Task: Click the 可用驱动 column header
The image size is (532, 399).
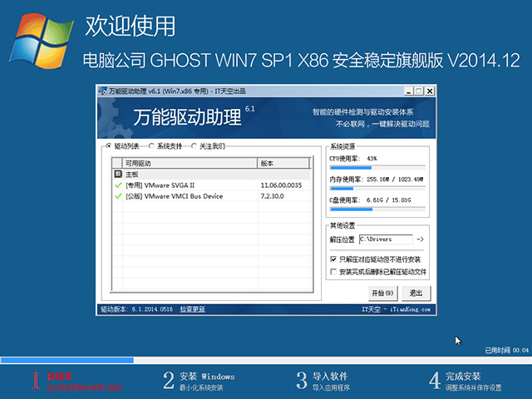Action: pyautogui.click(x=190, y=163)
